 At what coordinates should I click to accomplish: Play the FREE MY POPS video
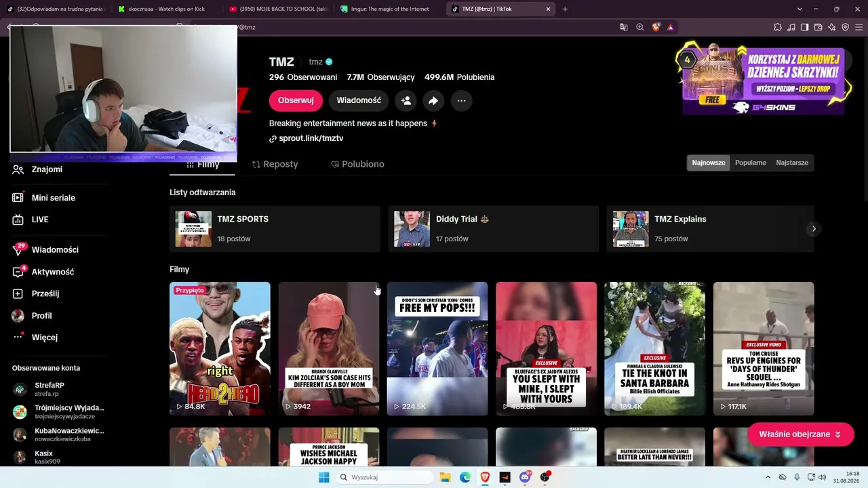[x=437, y=348]
